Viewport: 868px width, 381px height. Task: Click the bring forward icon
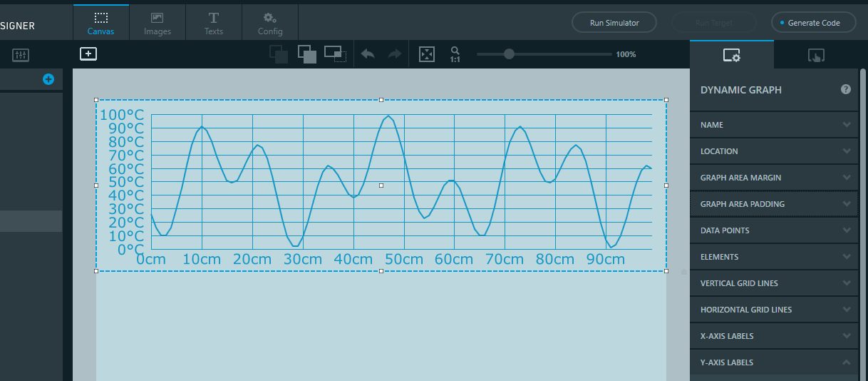(x=307, y=55)
